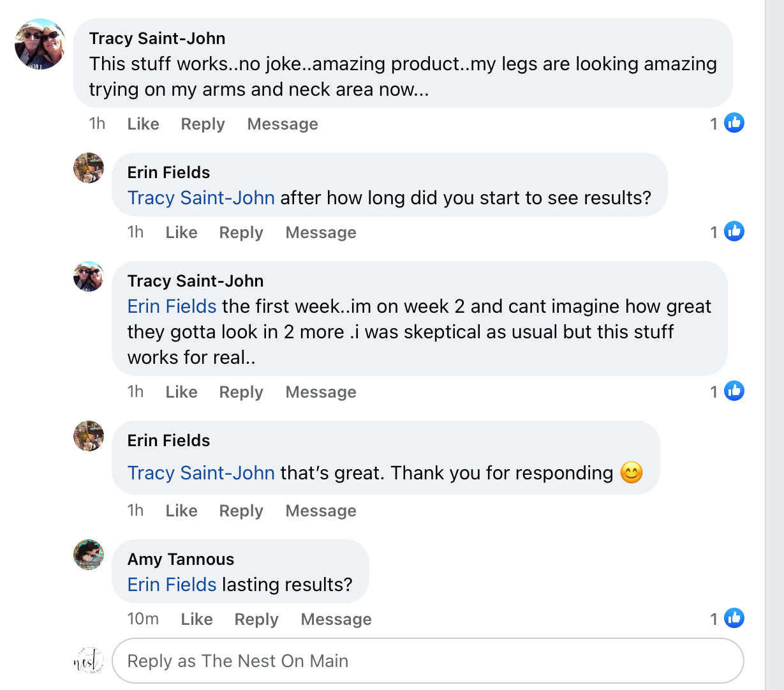Reply to Erin's 'that's great' comment
Viewport: 784px width, 690px height.
[241, 511]
